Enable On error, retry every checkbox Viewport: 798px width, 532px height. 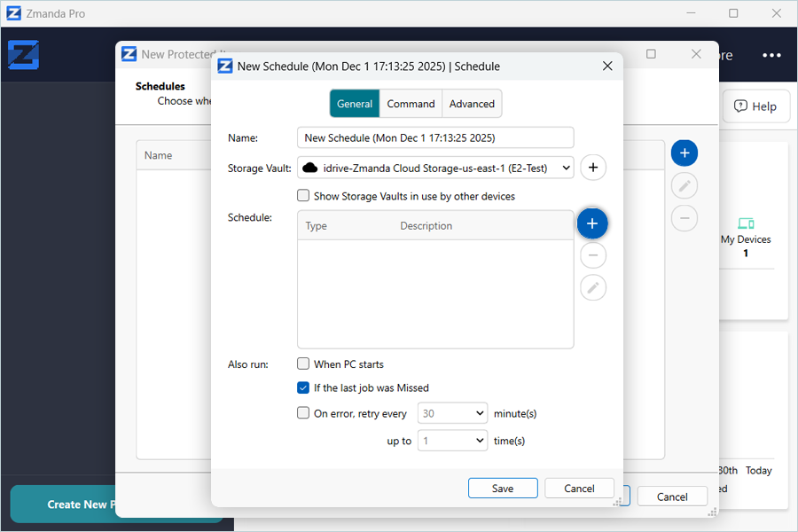[303, 412]
